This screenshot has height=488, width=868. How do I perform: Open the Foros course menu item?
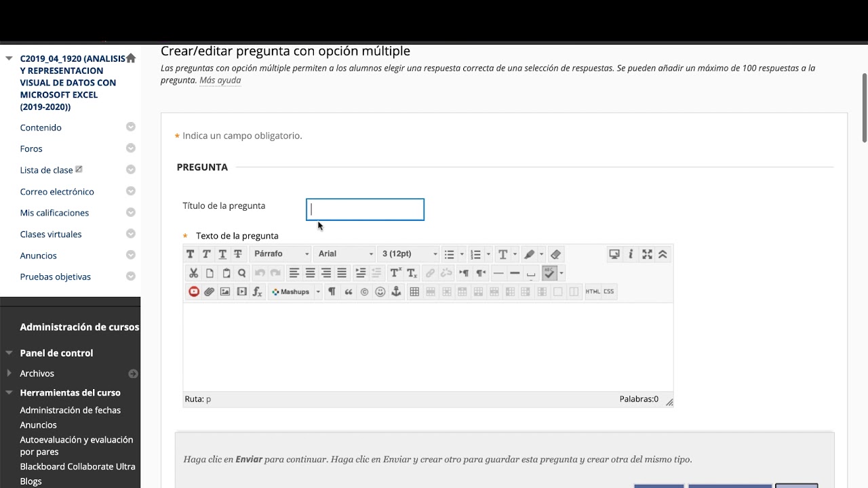point(31,148)
